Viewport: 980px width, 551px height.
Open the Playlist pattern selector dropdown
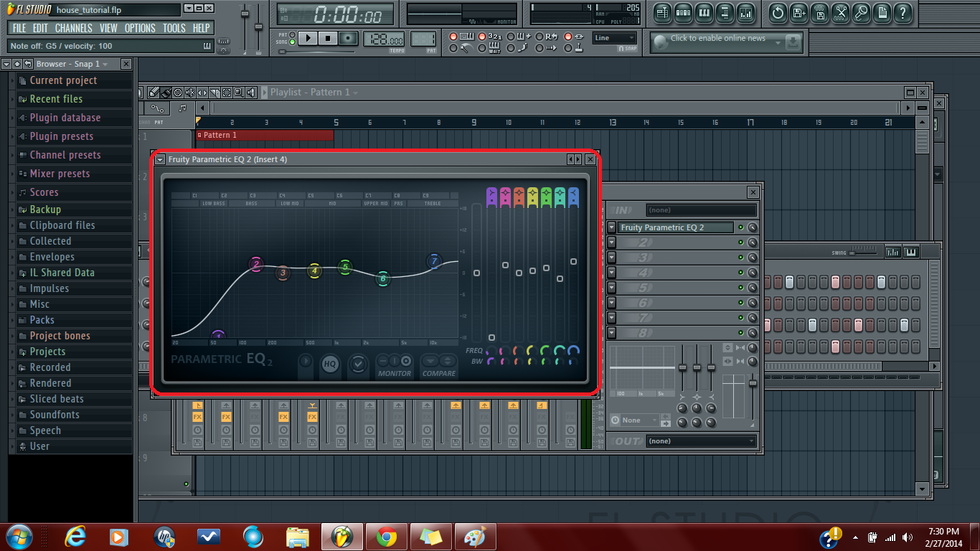[x=357, y=93]
